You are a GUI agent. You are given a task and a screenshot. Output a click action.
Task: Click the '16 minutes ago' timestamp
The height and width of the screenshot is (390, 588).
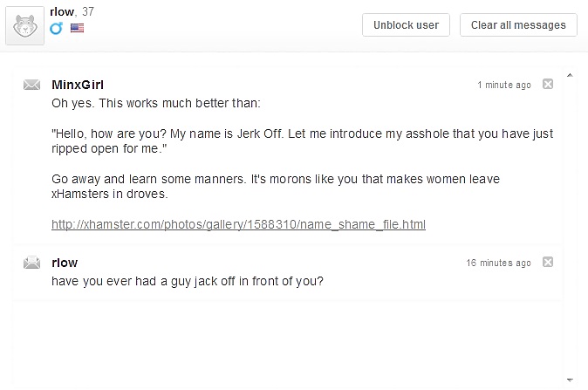click(x=498, y=263)
